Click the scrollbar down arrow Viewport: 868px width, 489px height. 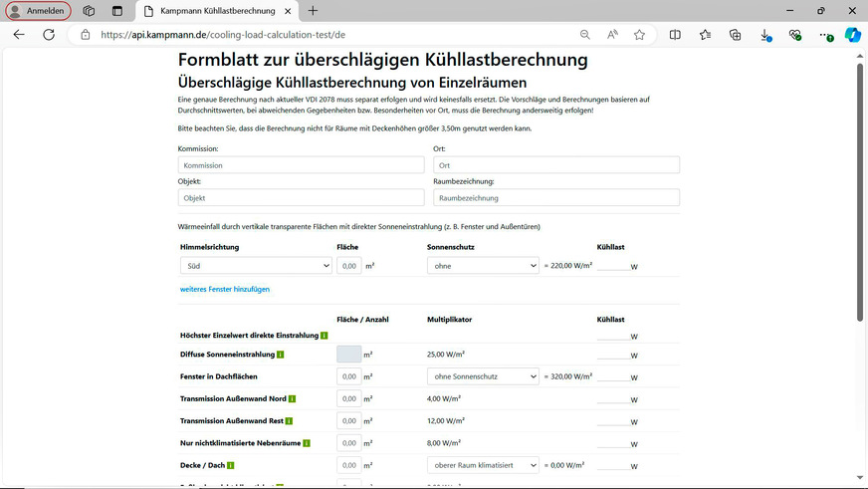point(860,477)
